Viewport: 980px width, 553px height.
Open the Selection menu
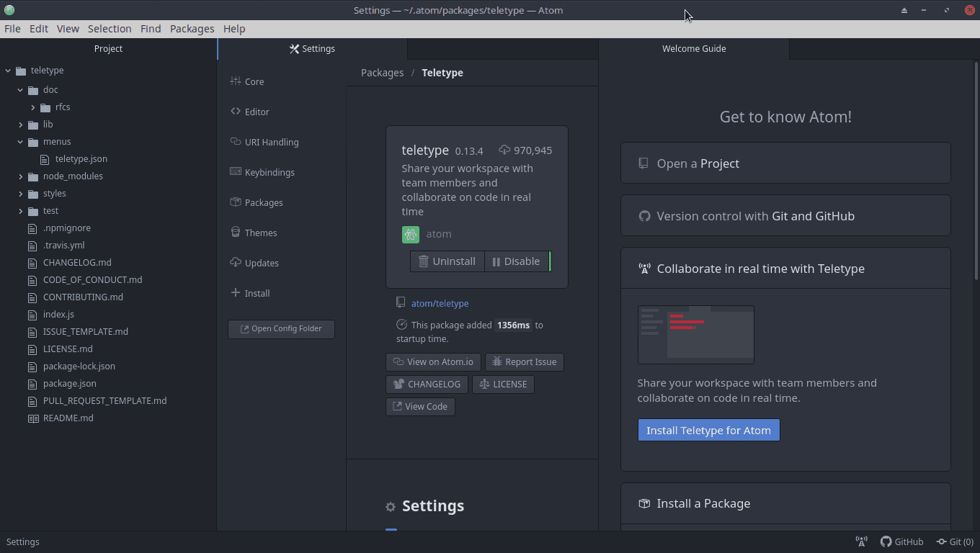(110, 29)
